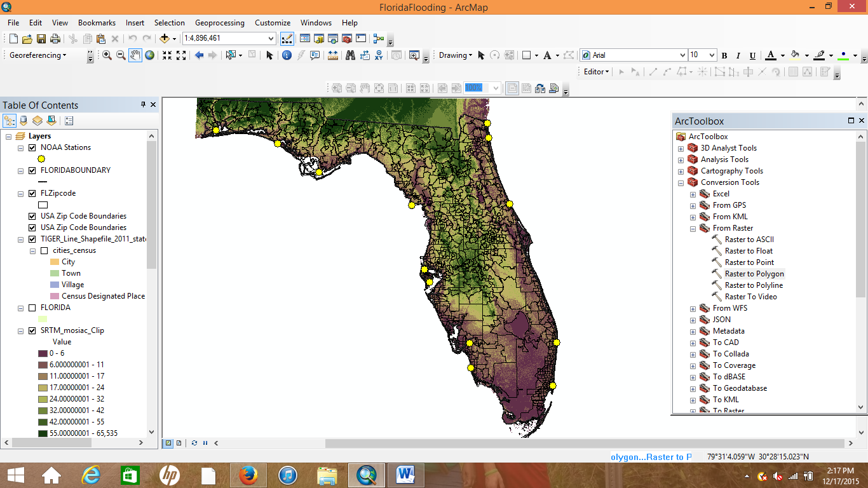Toggle the TIGER_Line_Shapefile layer checkbox

tap(32, 239)
